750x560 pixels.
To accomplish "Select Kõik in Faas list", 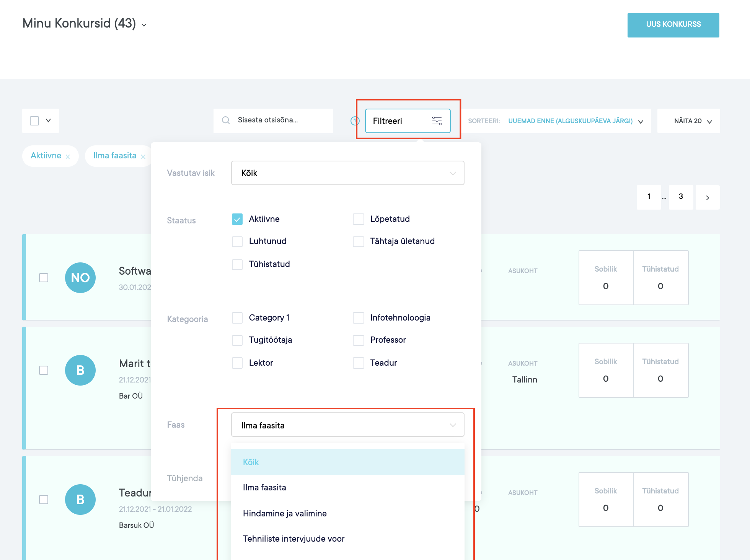I will pos(251,462).
